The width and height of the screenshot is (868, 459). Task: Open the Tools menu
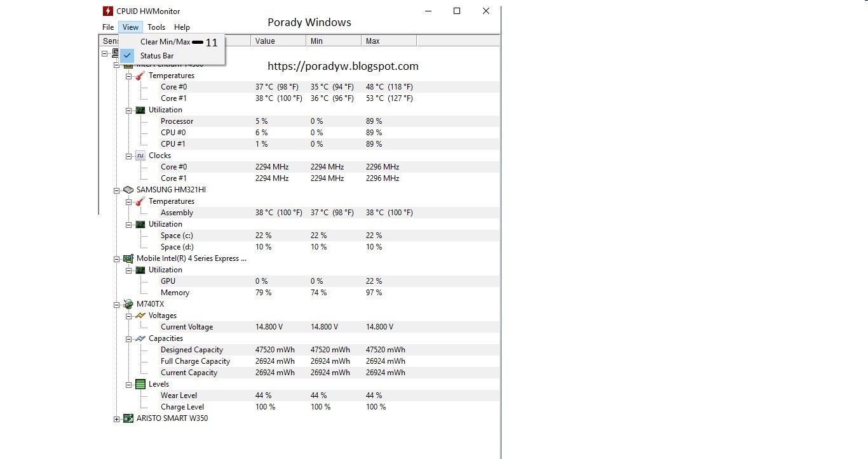(x=156, y=27)
